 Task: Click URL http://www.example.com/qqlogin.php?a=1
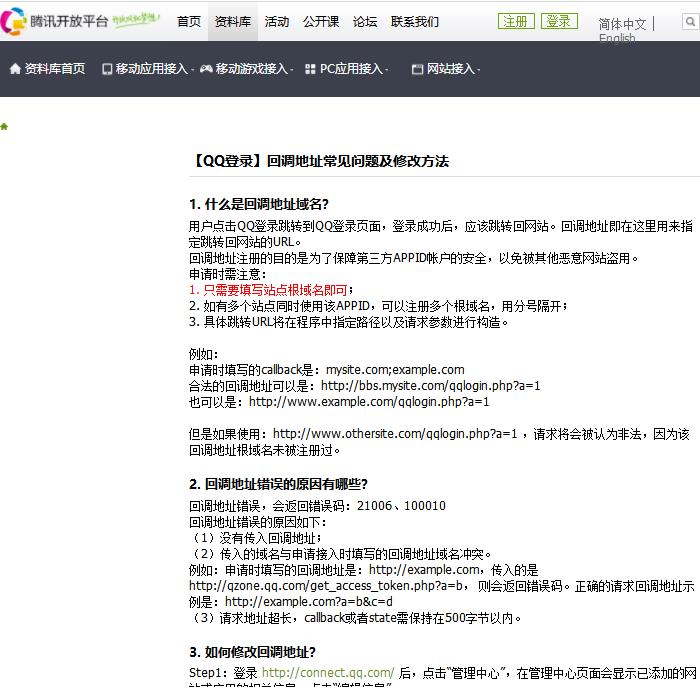(369, 402)
